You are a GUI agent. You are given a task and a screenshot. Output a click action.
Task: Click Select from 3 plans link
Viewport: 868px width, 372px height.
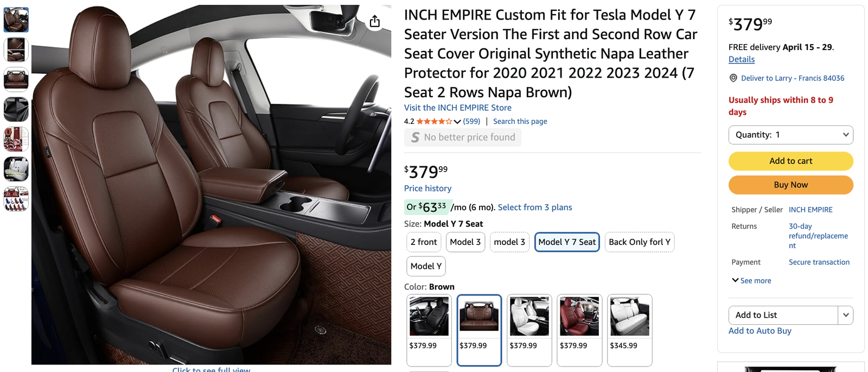pos(534,207)
